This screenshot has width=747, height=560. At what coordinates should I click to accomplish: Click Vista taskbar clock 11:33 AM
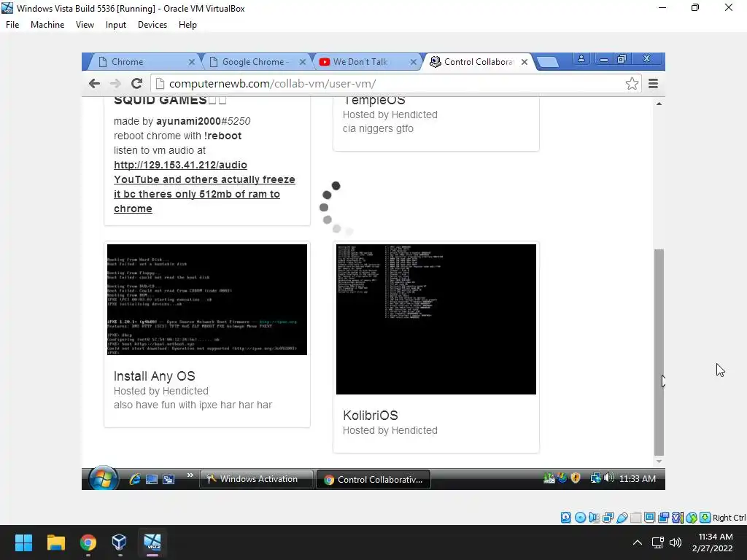point(638,478)
